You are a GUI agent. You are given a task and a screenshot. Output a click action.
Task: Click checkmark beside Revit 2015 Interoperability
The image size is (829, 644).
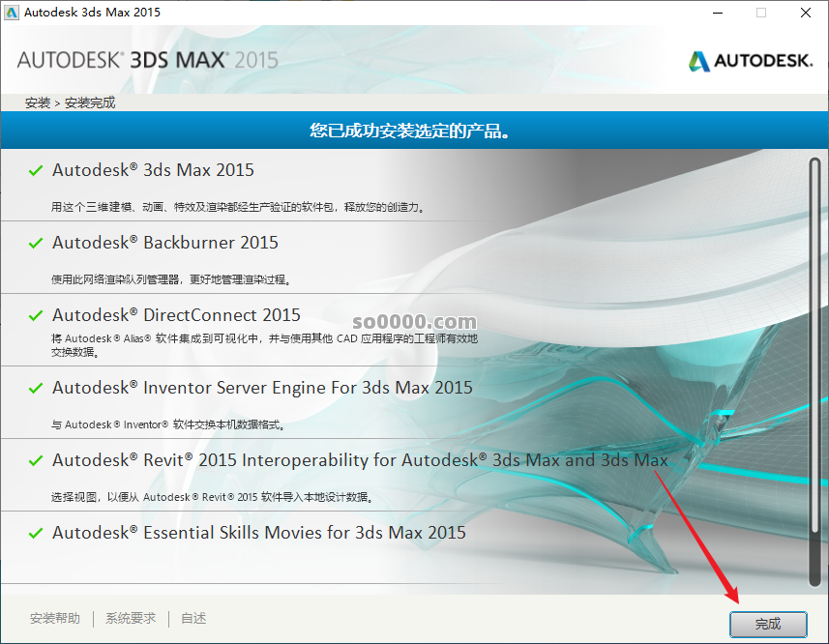36,461
